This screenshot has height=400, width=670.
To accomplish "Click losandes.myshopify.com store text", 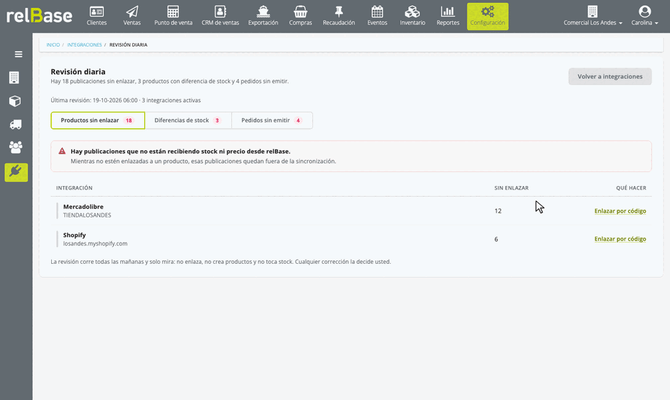I will point(95,244).
